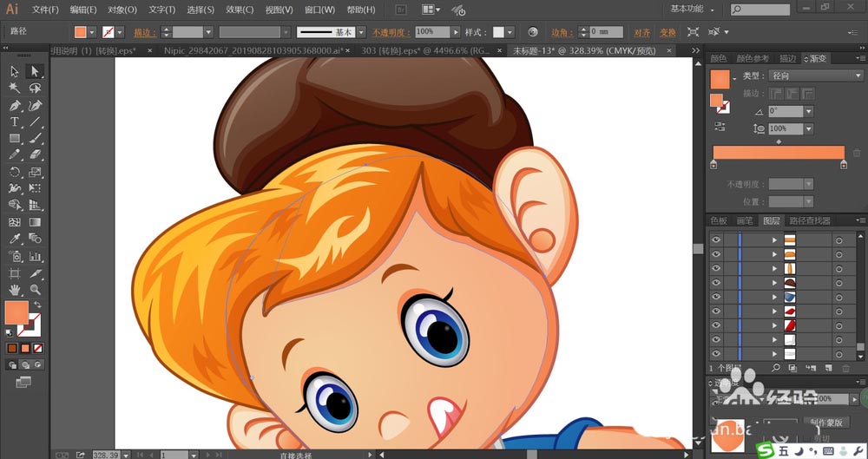The height and width of the screenshot is (459, 868).
Task: Select the Line Segment tool
Action: coord(35,121)
